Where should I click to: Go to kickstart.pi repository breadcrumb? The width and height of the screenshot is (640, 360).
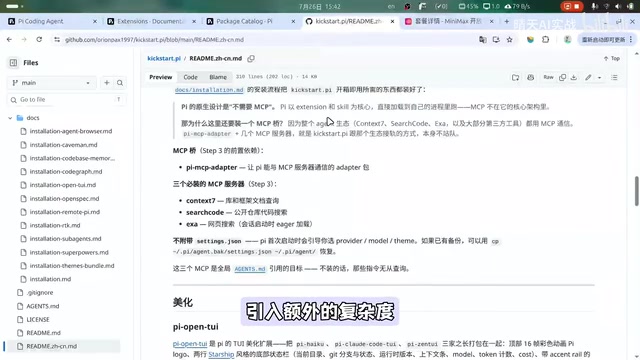(164, 58)
